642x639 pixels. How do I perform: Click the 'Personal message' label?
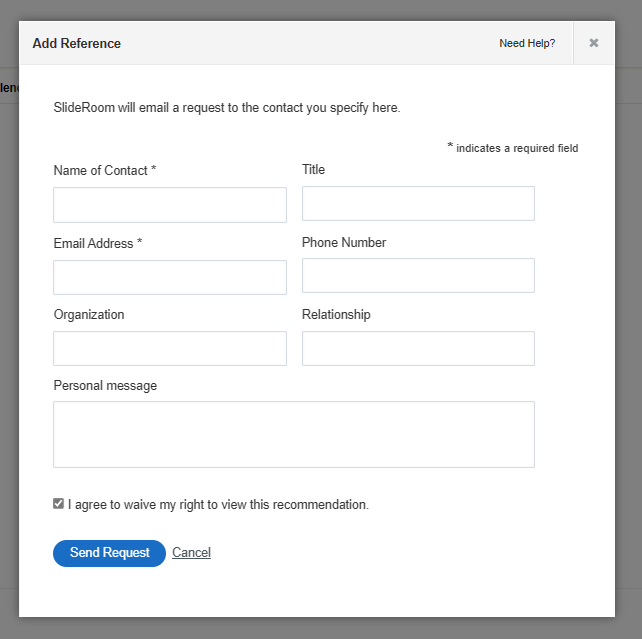(105, 386)
